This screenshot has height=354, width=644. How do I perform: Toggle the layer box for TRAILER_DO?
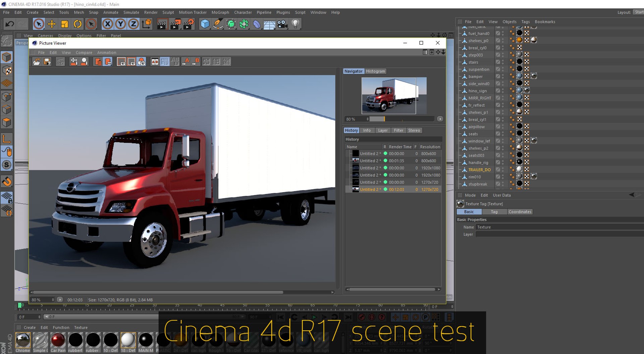click(x=498, y=170)
